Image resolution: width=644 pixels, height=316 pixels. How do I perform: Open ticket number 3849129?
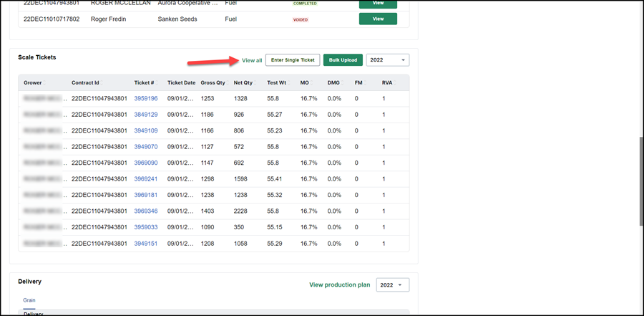click(146, 115)
